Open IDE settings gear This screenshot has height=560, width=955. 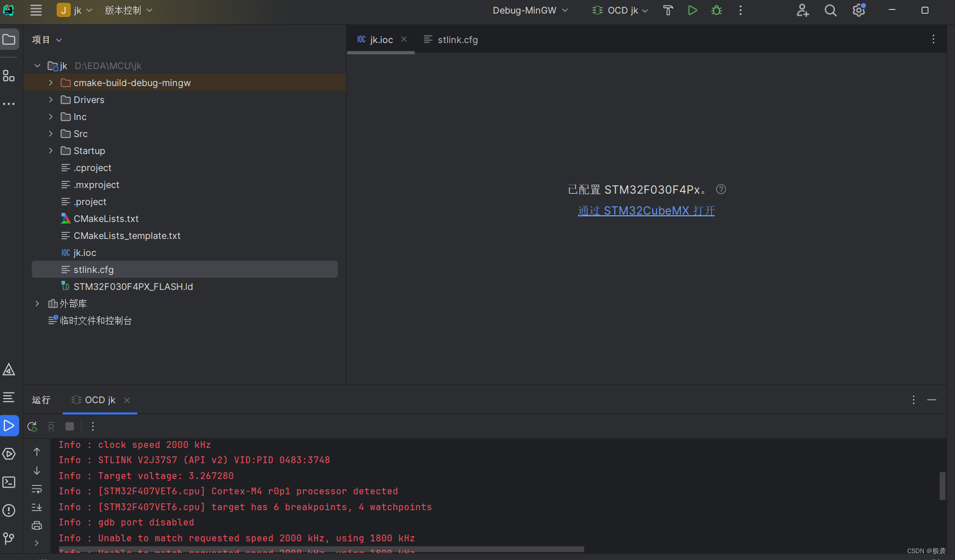click(859, 10)
